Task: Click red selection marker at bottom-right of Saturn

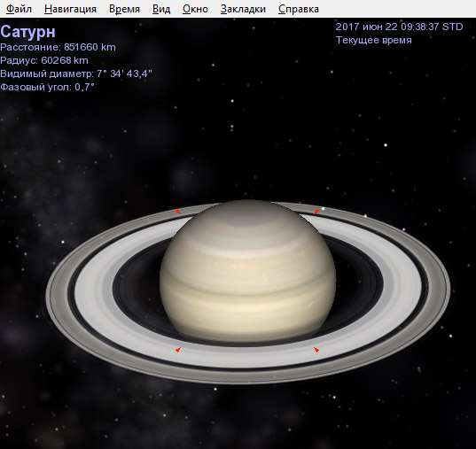Action: point(316,350)
